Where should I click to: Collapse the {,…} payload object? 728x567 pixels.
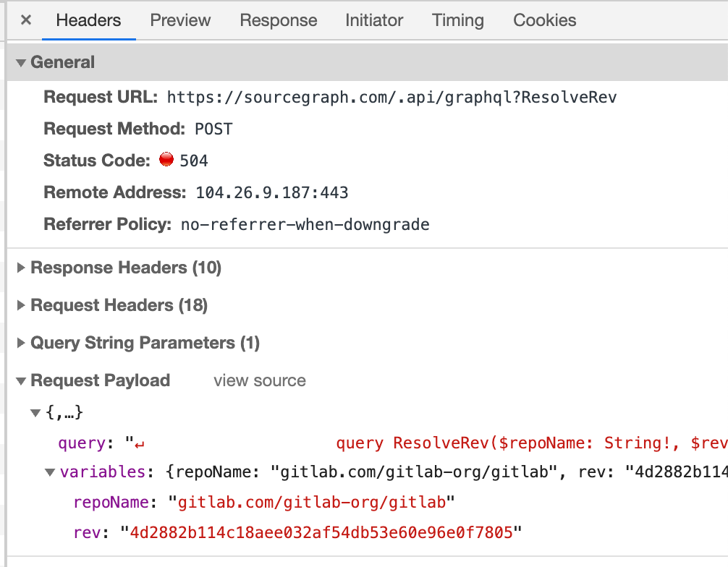tap(35, 412)
